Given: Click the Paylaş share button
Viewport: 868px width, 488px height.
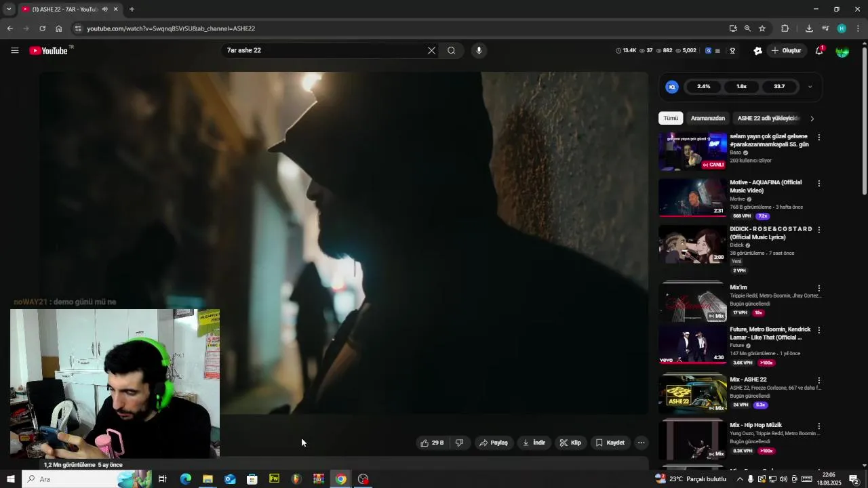Looking at the screenshot, I should (x=494, y=443).
